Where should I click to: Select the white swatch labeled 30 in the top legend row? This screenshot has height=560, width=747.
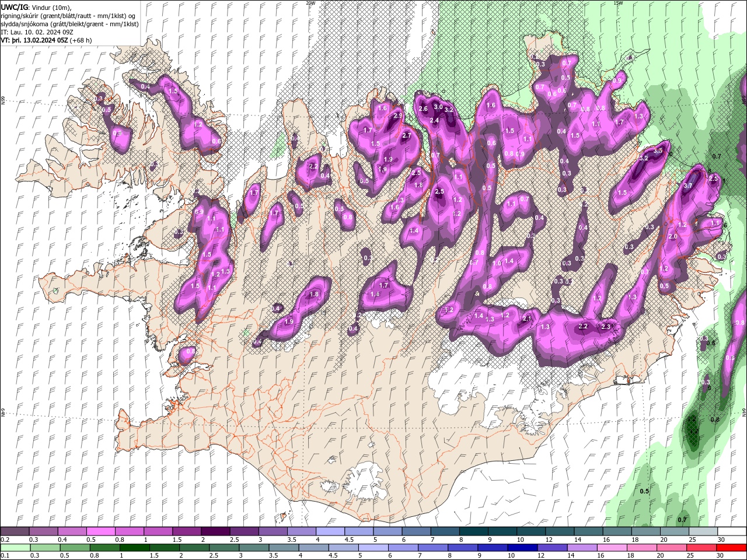click(x=731, y=531)
